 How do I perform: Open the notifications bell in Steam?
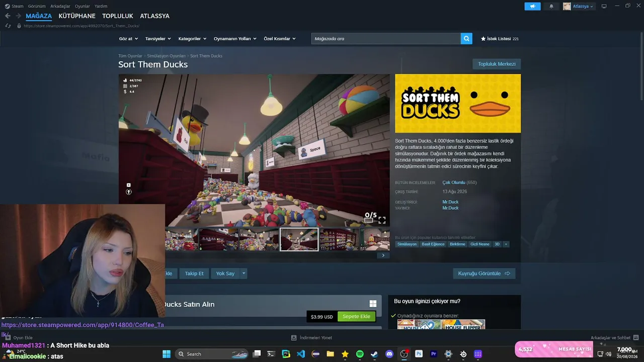point(551,7)
